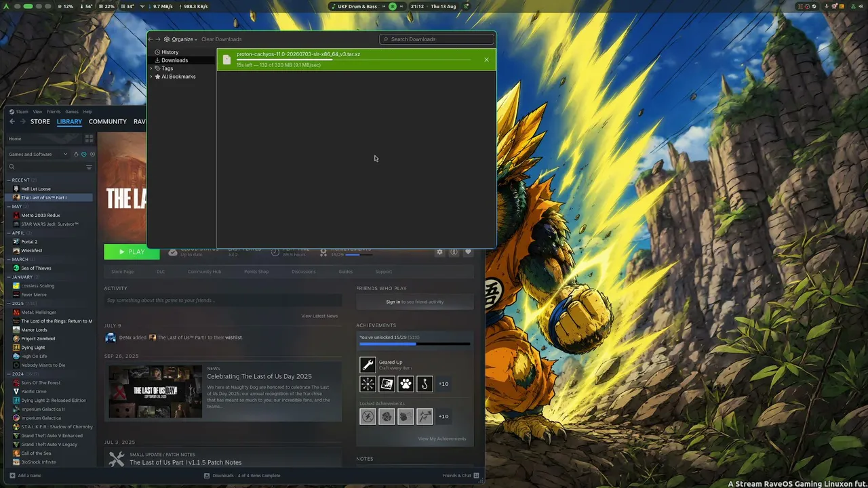This screenshot has height=488, width=868.
Task: Open the Community Hub link
Action: click(x=204, y=272)
